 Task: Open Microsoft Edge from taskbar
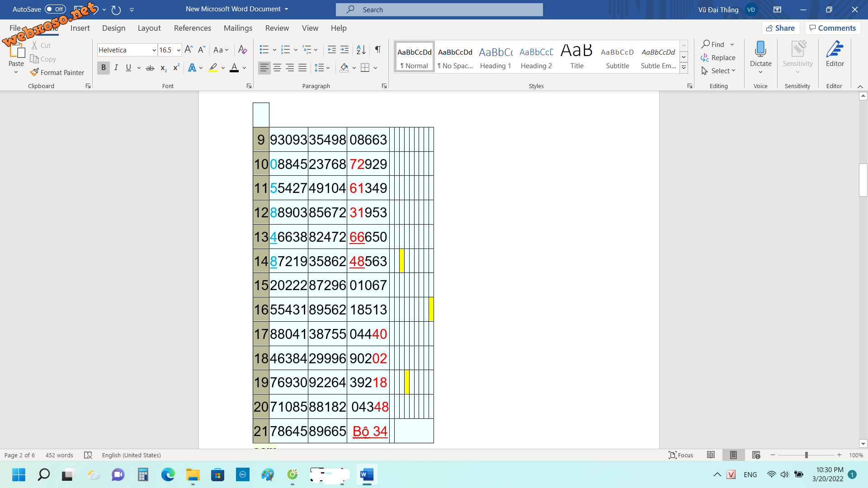tap(168, 474)
